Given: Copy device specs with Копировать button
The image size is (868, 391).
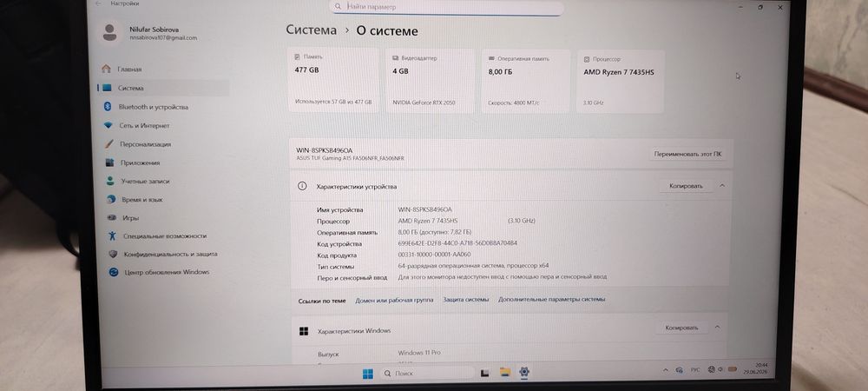Looking at the screenshot, I should [686, 186].
